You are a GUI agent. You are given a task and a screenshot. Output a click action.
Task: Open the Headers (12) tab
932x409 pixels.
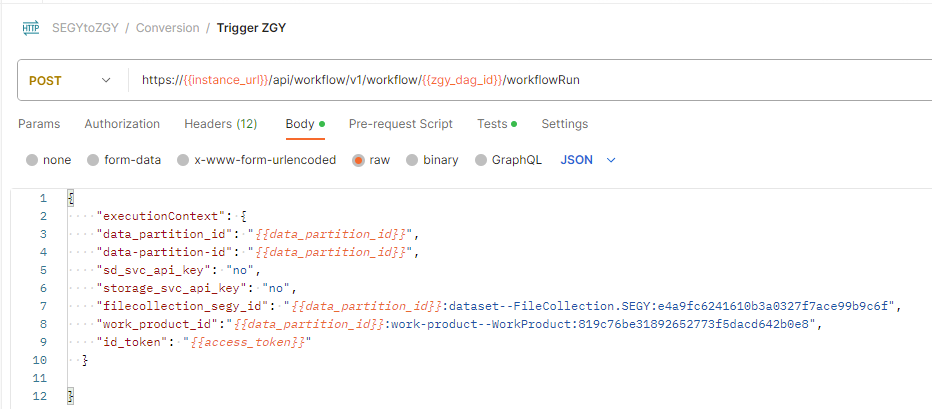point(221,124)
